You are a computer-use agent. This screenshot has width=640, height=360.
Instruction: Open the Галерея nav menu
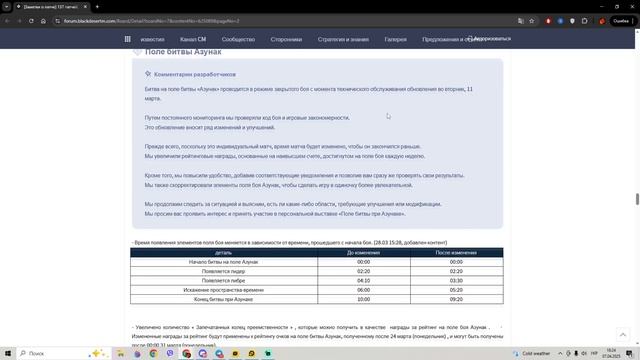(396, 39)
